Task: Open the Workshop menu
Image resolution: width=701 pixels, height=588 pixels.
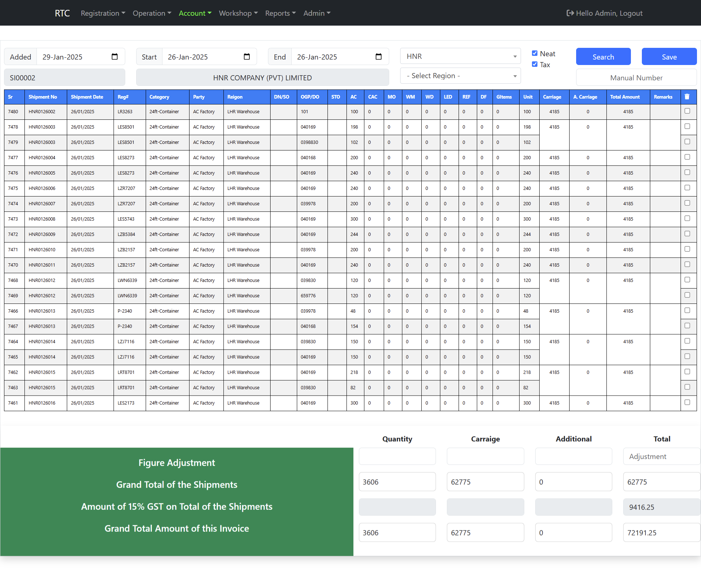Action: click(238, 13)
